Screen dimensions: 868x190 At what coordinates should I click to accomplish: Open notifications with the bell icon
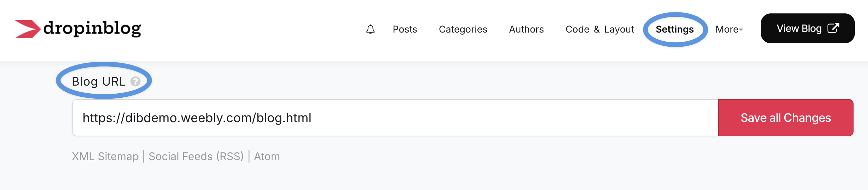370,29
